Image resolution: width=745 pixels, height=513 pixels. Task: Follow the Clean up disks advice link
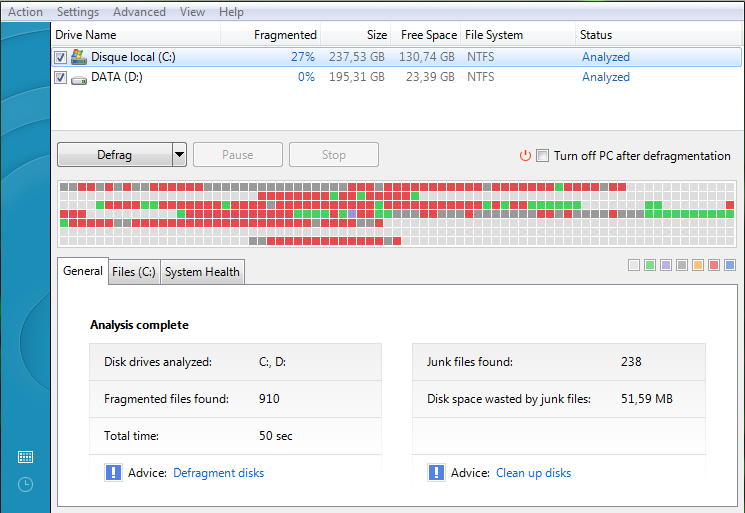tap(534, 473)
